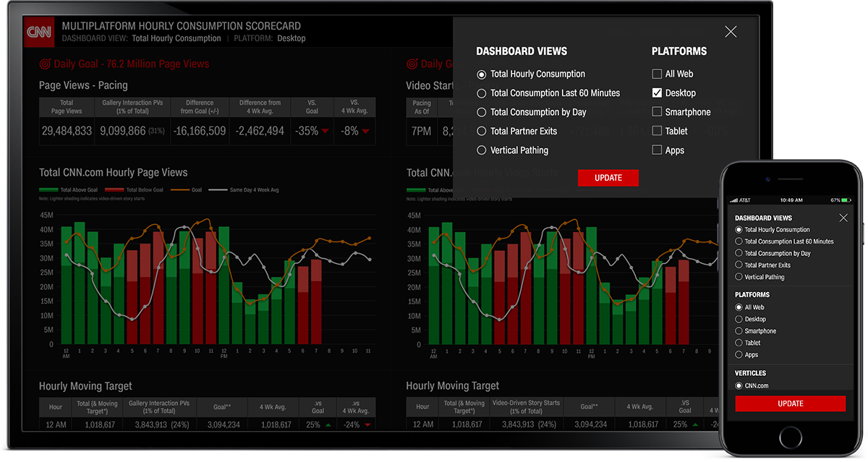
Task: Click the green Total Above Goal swatch in the Page Views legend
Action: click(48, 190)
